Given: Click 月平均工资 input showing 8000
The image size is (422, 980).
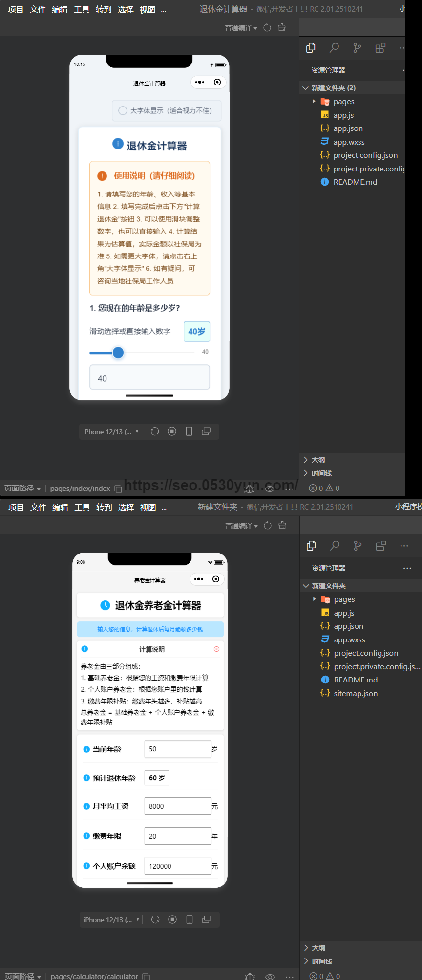Looking at the screenshot, I should pos(178,806).
